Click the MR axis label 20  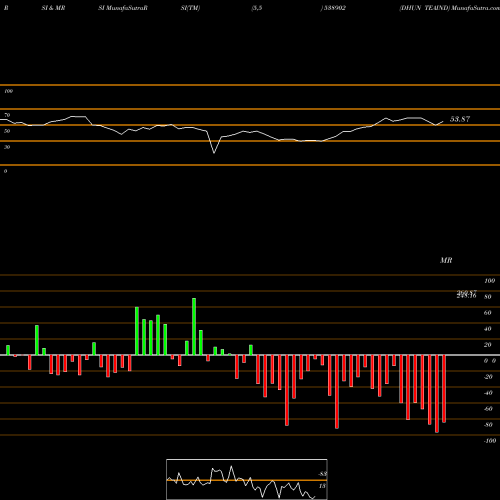(x=488, y=345)
